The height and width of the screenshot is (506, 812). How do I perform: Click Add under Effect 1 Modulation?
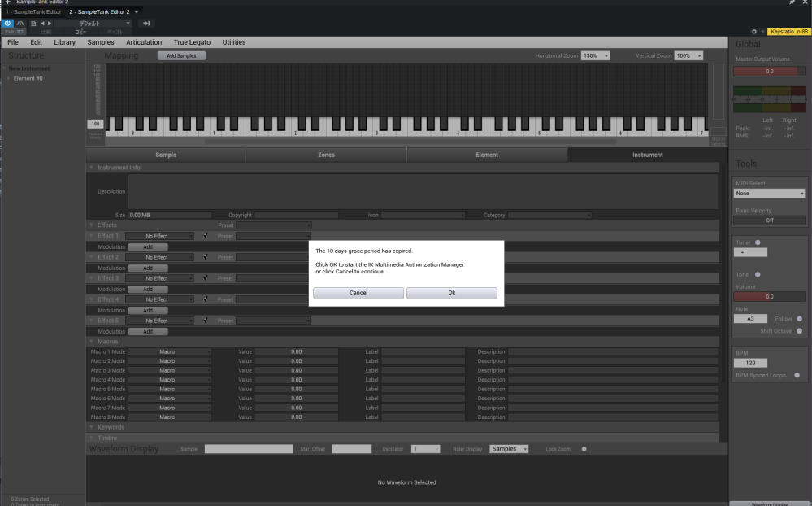148,246
